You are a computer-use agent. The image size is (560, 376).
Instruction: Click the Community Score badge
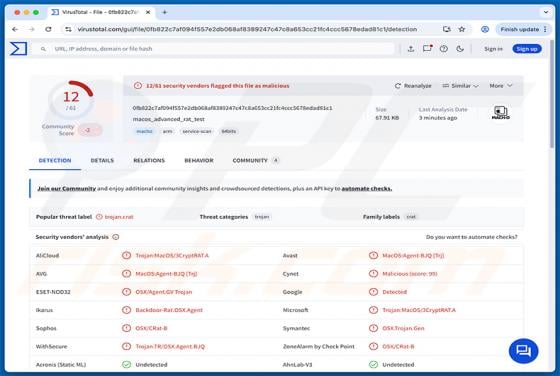tap(89, 130)
